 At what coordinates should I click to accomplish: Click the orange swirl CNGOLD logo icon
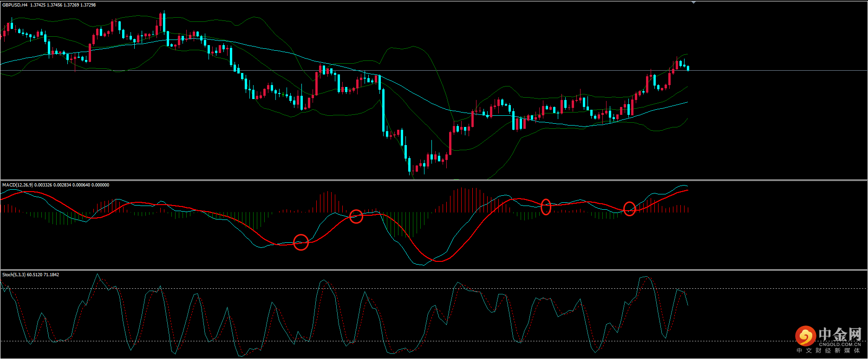pyautogui.click(x=805, y=336)
